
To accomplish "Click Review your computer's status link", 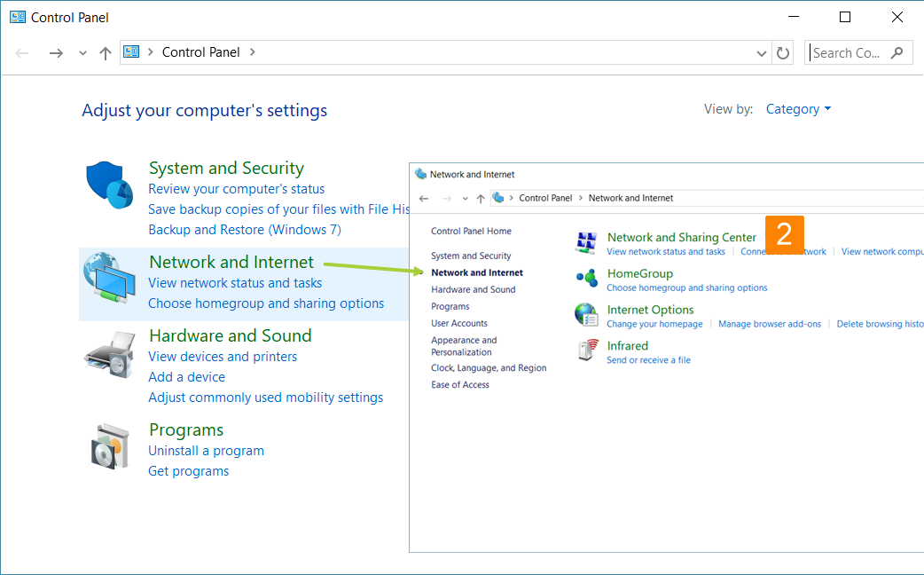I will (236, 189).
